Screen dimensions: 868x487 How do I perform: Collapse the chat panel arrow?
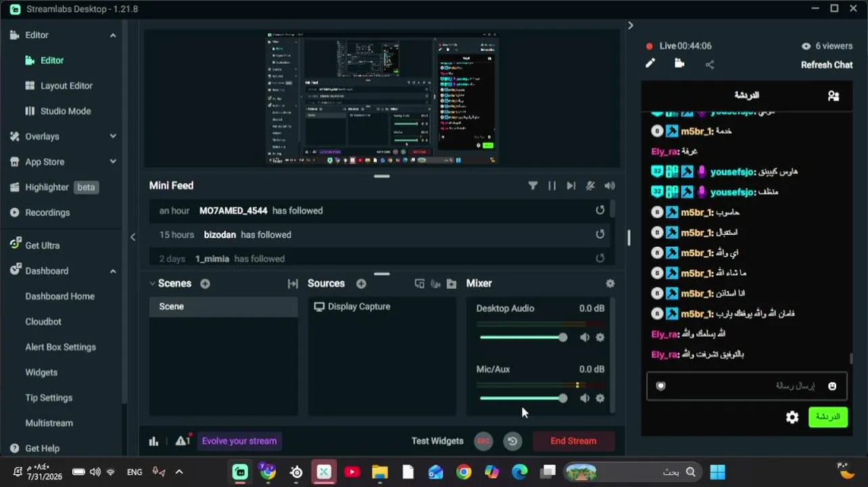point(630,25)
